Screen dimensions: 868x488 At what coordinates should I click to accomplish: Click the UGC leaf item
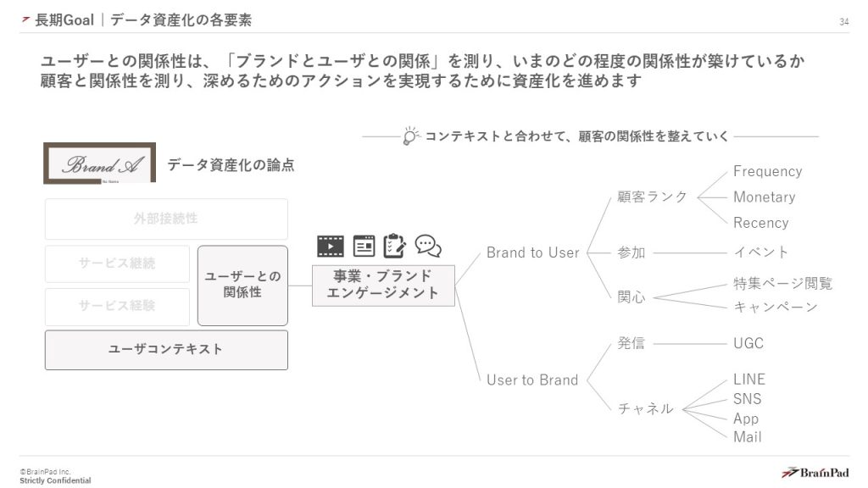click(x=748, y=343)
